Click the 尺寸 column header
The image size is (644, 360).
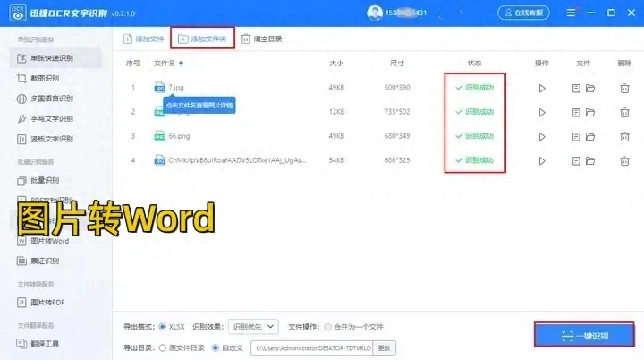point(397,64)
